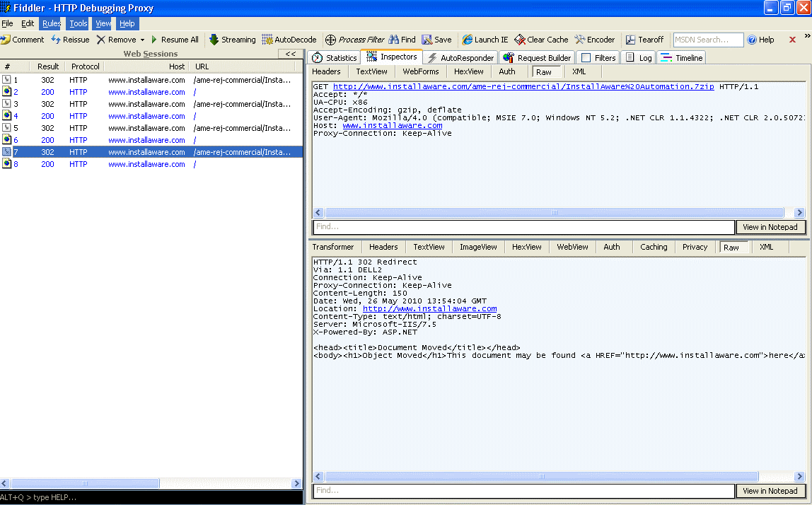The image size is (812, 505).
Task: Click the Reissue request icon
Action: tap(55, 40)
